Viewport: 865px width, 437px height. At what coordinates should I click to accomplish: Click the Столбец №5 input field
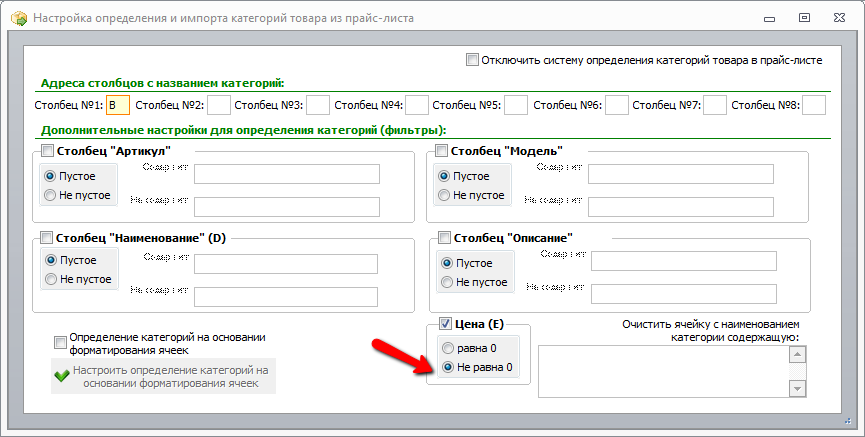tap(516, 105)
